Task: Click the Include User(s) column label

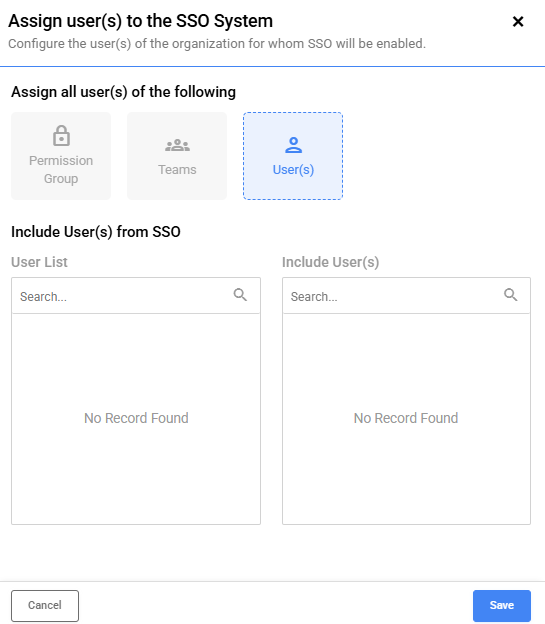Action: coord(330,262)
